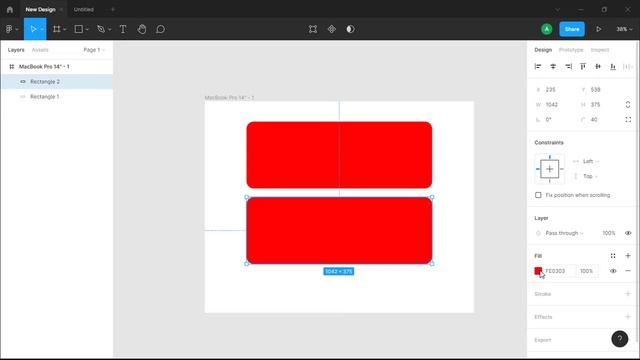Select the MacBook Pro 14" - 1 frame layer

(57, 67)
